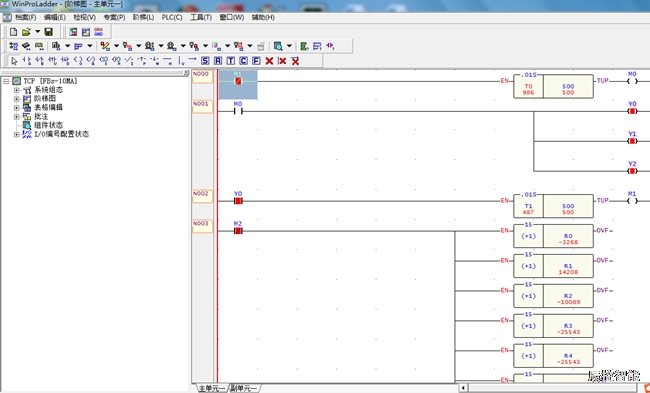
Task: Select the Timer T function tool
Action: pyautogui.click(x=231, y=61)
